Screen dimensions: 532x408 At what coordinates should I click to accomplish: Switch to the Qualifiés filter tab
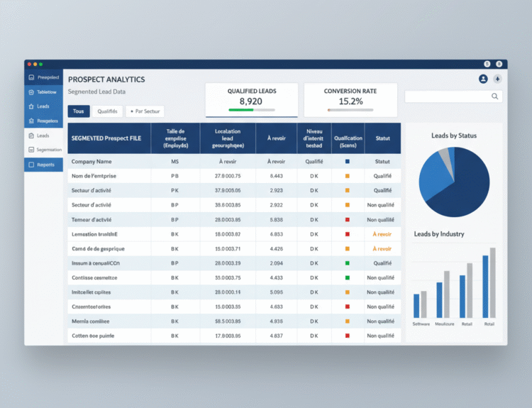tap(107, 111)
